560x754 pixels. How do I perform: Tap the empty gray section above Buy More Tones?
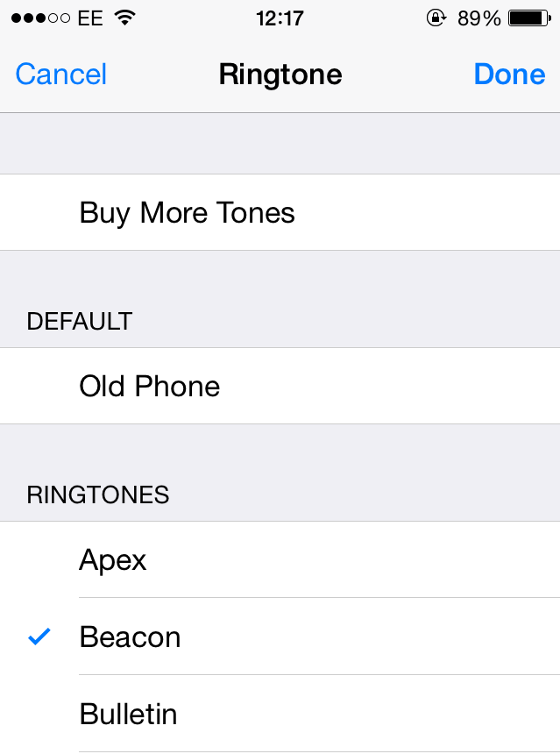point(280,143)
